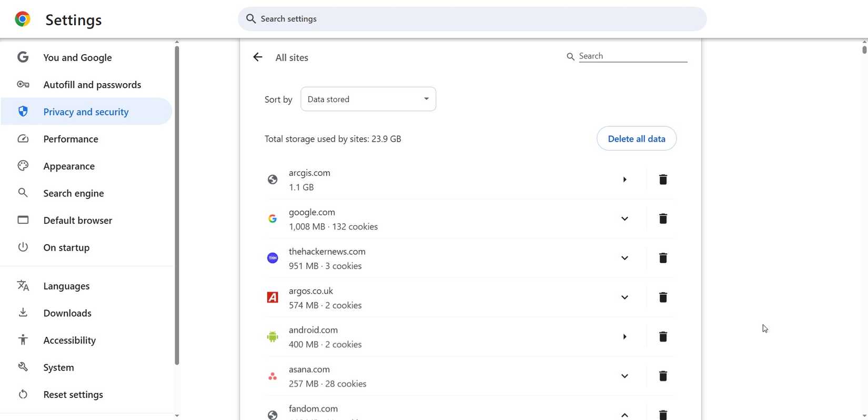
Task: Expand the google.com site entry
Action: pyautogui.click(x=624, y=219)
